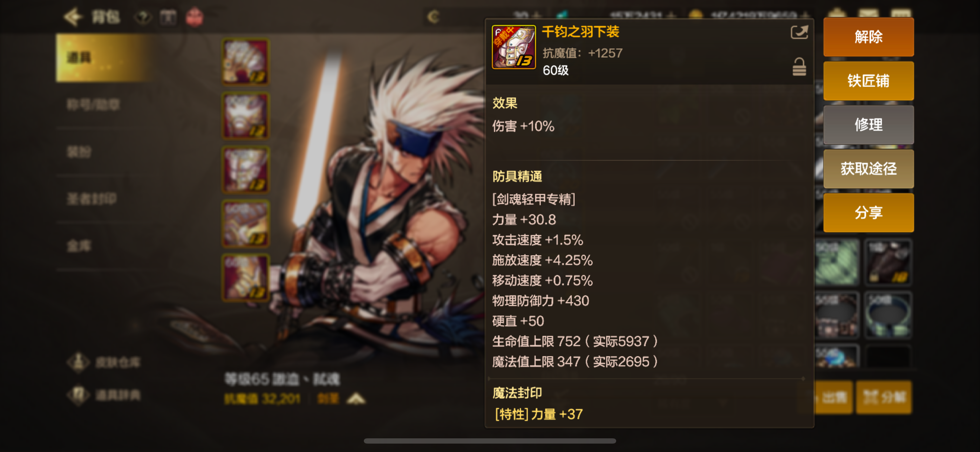Open the help question mark icon

point(143,17)
